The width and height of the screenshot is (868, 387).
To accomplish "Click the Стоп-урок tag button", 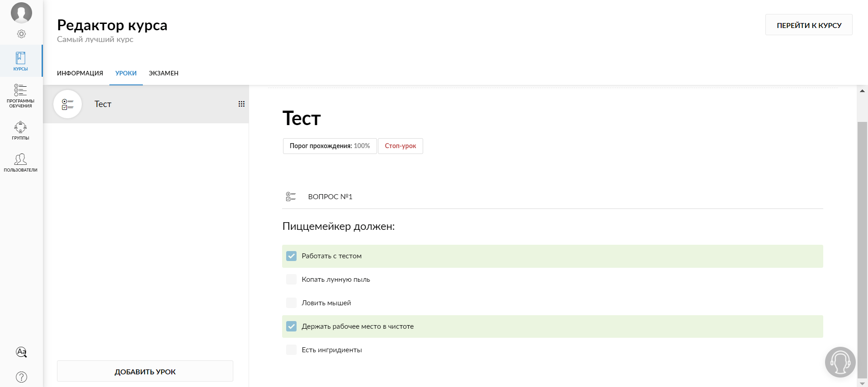I will [400, 146].
